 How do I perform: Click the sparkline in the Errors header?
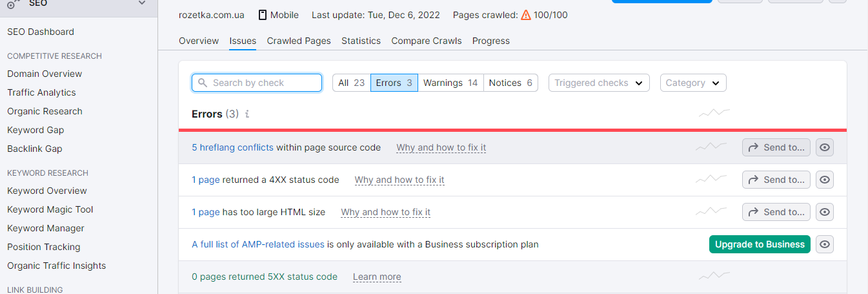click(714, 114)
